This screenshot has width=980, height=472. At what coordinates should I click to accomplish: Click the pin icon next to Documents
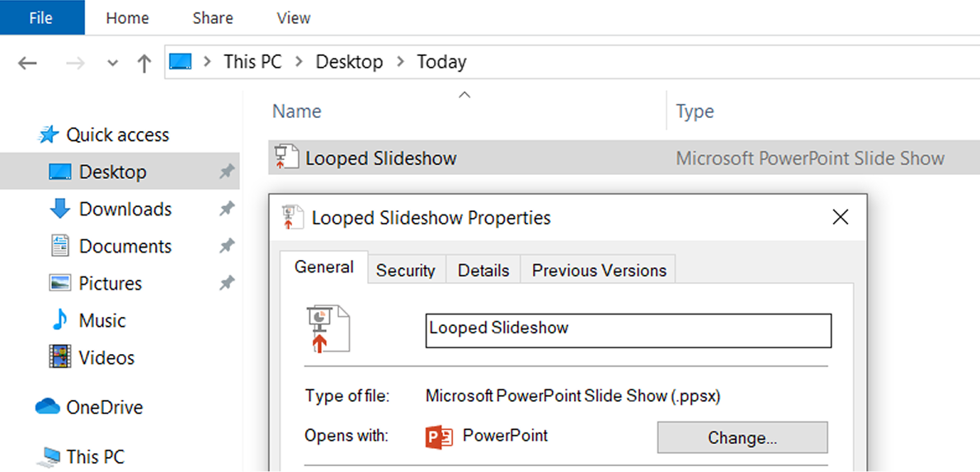coord(226,247)
